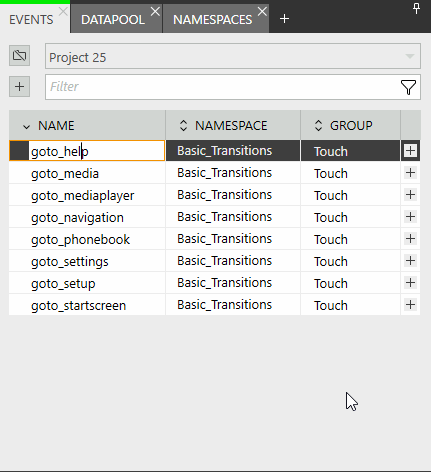This screenshot has width=431, height=472.
Task: Select the goto_phonebook event row
Action: (214, 239)
